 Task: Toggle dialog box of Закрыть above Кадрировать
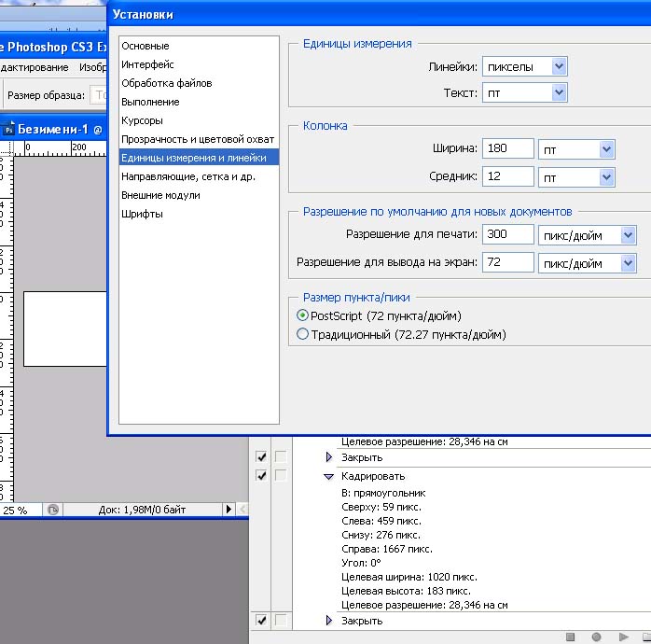pyautogui.click(x=281, y=456)
